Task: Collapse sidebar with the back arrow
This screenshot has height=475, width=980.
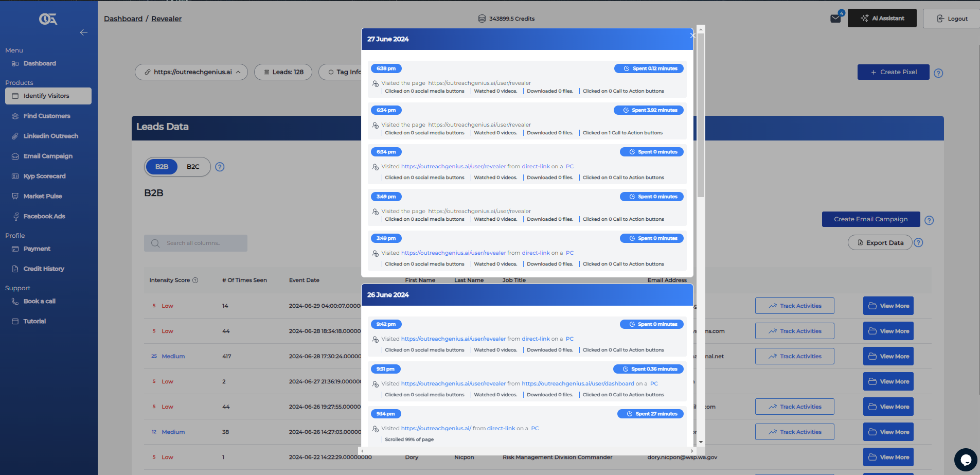Action: click(x=84, y=32)
